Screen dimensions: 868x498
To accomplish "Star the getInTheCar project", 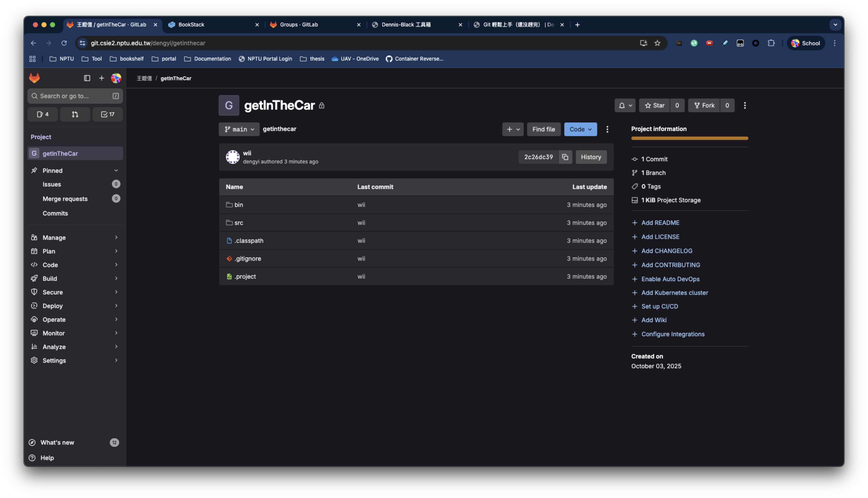I will 654,105.
